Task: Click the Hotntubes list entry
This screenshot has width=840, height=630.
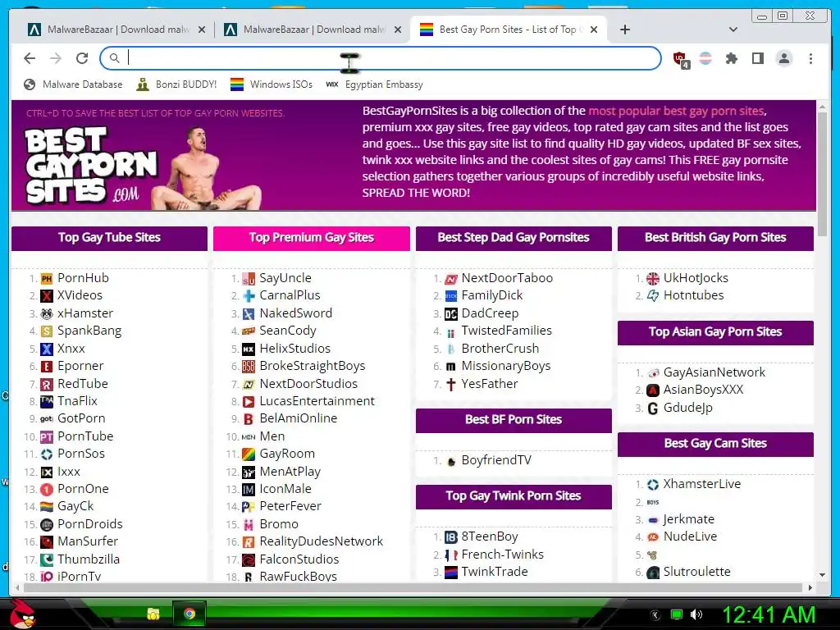Action: point(693,295)
